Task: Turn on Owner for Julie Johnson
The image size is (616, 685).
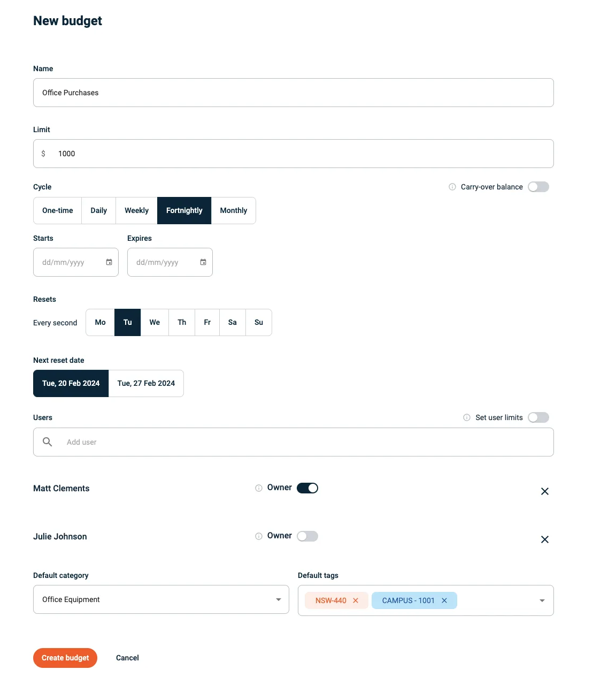Action: click(x=307, y=536)
